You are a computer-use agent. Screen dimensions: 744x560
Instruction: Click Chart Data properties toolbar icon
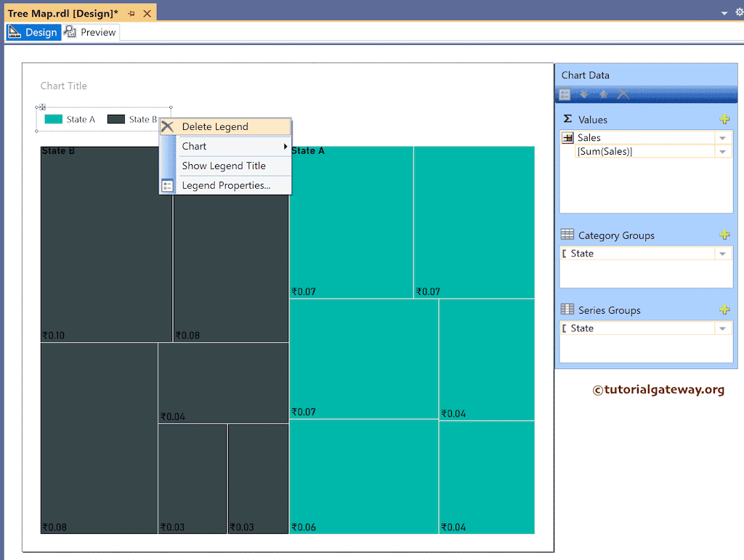tap(565, 94)
